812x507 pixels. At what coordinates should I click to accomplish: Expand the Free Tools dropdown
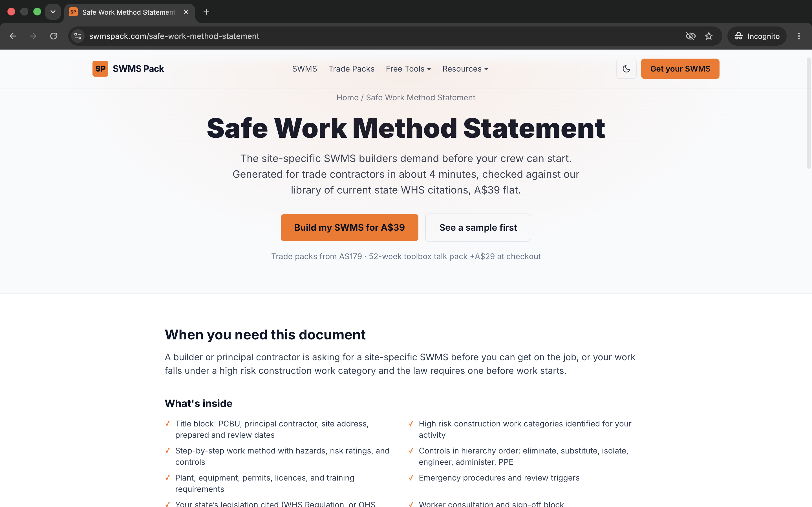pos(408,69)
